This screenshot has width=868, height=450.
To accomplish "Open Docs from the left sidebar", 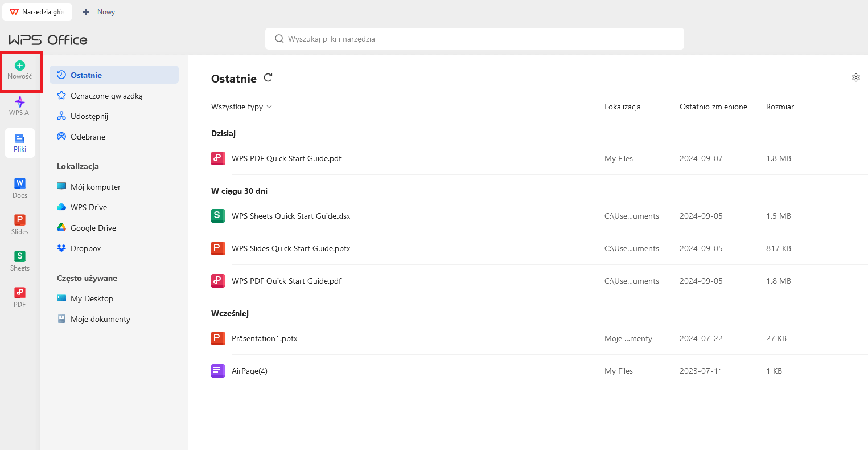I will [x=20, y=188].
